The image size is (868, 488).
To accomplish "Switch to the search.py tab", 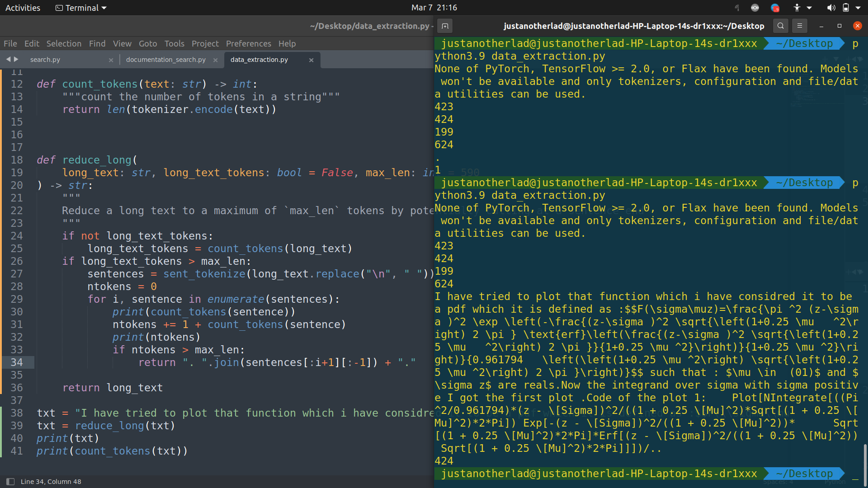I will pyautogui.click(x=45, y=59).
